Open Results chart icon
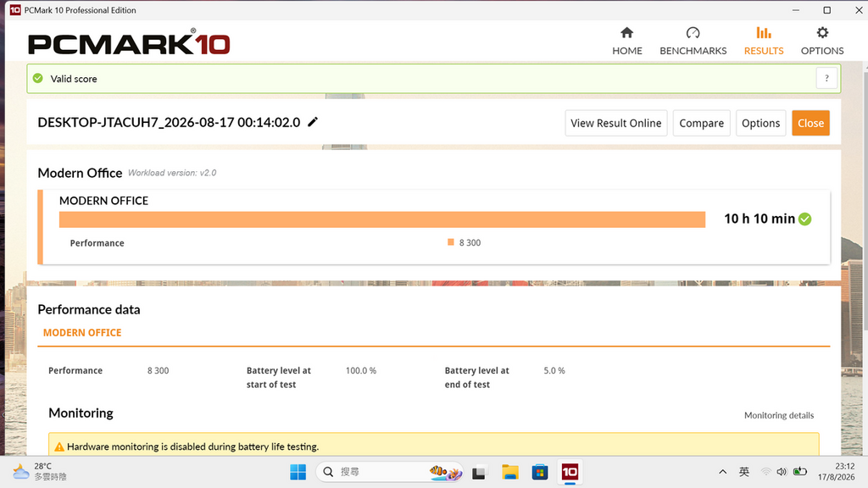This screenshot has width=868, height=488. point(764,33)
